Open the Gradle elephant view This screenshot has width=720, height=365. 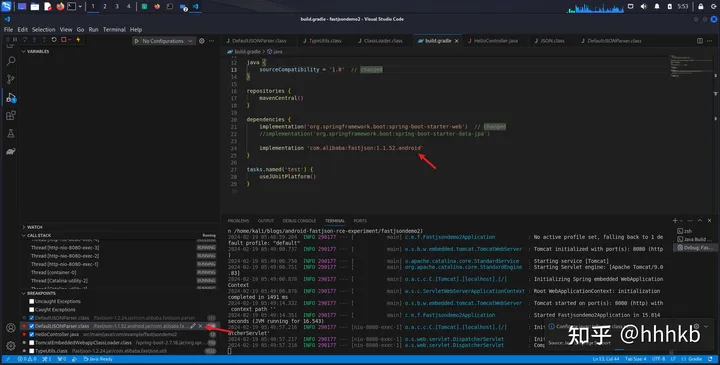click(11, 152)
